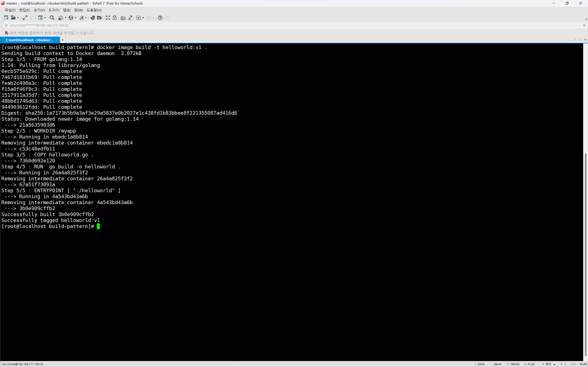
Task: Click the red bookmark add-session button
Action: pyautogui.click(x=7, y=33)
